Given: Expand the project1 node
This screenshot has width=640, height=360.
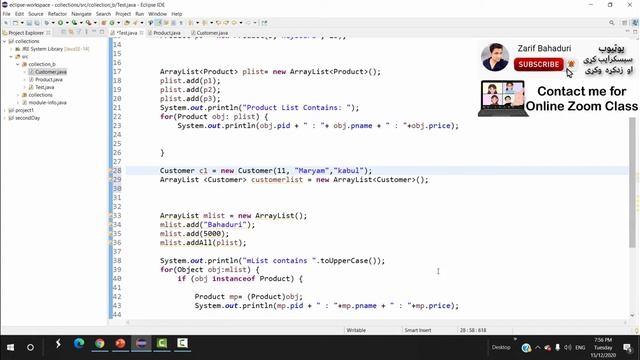Looking at the screenshot, I should click(x=4, y=110).
